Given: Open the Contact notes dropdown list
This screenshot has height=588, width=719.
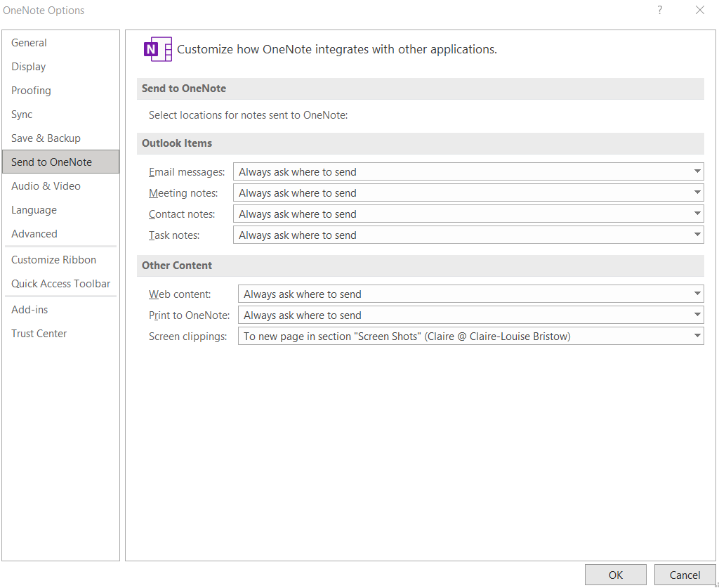Looking at the screenshot, I should (x=468, y=214).
